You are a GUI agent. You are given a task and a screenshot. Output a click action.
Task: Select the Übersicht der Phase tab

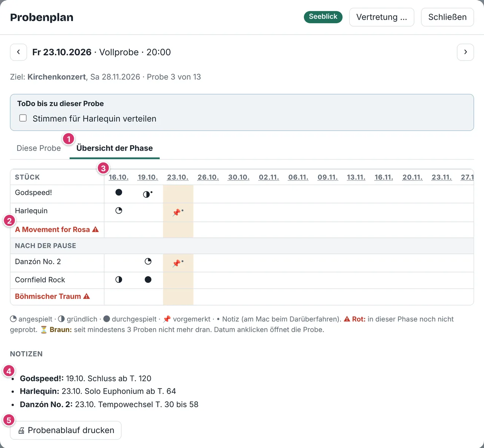tap(115, 148)
